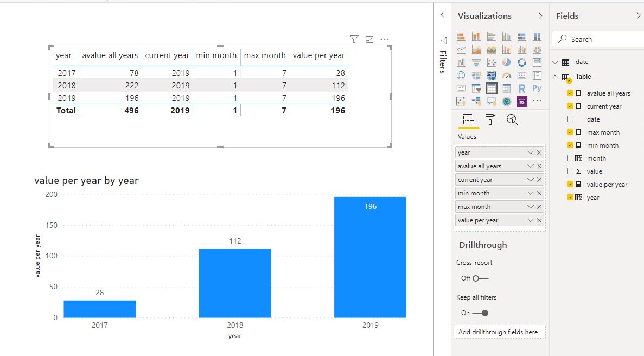Viewport: 644px width, 356px height.
Task: Click 'Add drillthrough fields here' area
Action: (500, 332)
